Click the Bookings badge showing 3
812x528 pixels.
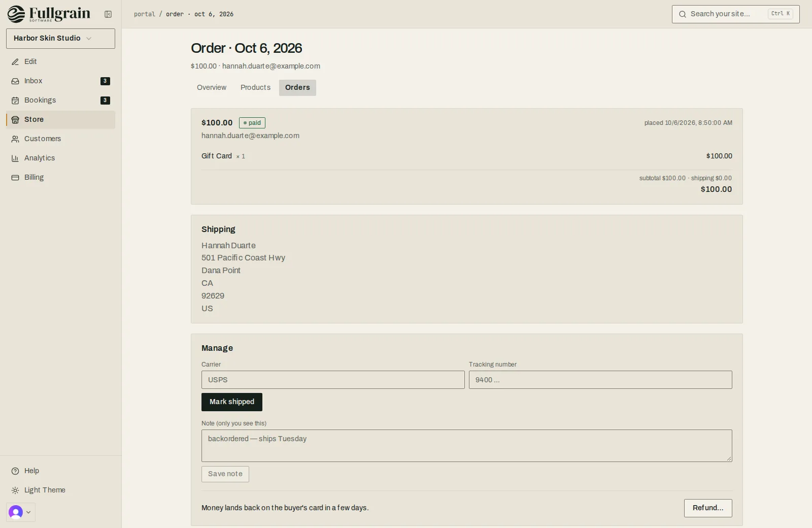point(105,101)
